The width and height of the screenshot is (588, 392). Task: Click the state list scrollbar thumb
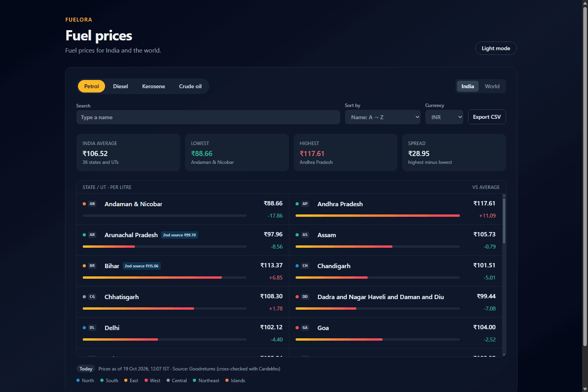[x=504, y=221]
